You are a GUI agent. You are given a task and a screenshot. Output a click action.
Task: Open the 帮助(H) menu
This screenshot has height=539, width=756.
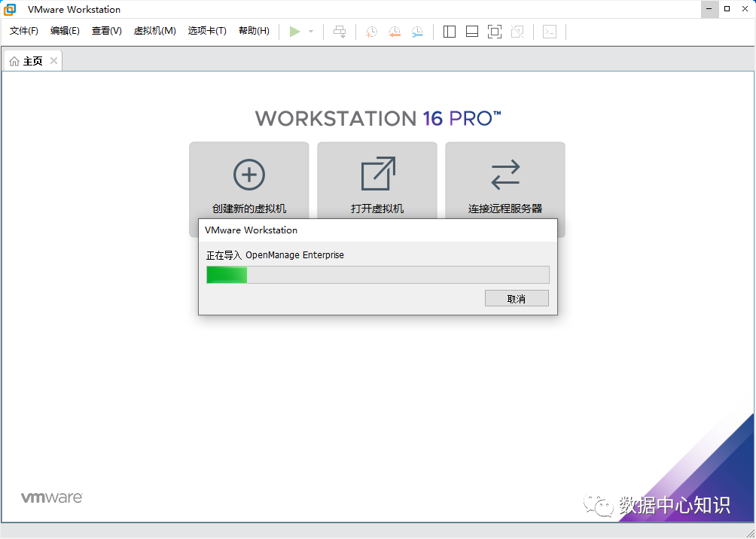pyautogui.click(x=254, y=31)
